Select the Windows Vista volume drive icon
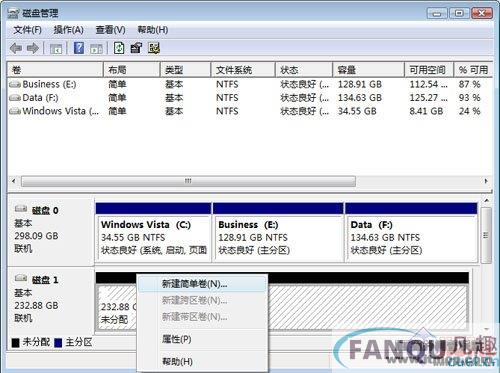Viewport: 500px width, 373px height. (x=15, y=111)
